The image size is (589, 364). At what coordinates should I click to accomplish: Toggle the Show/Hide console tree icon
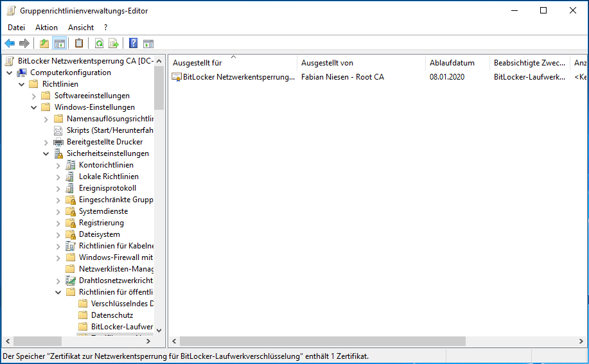tap(59, 44)
